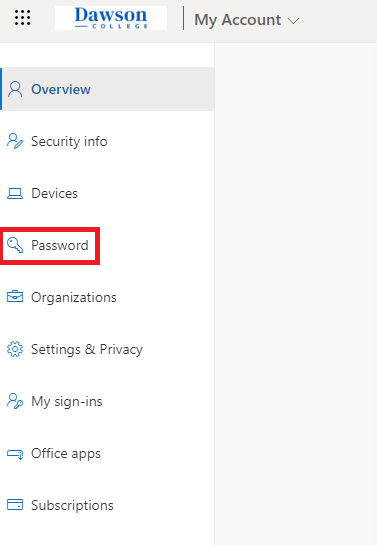Screen dimensions: 377x545
Task: Open the Overview menu item
Action: point(107,89)
